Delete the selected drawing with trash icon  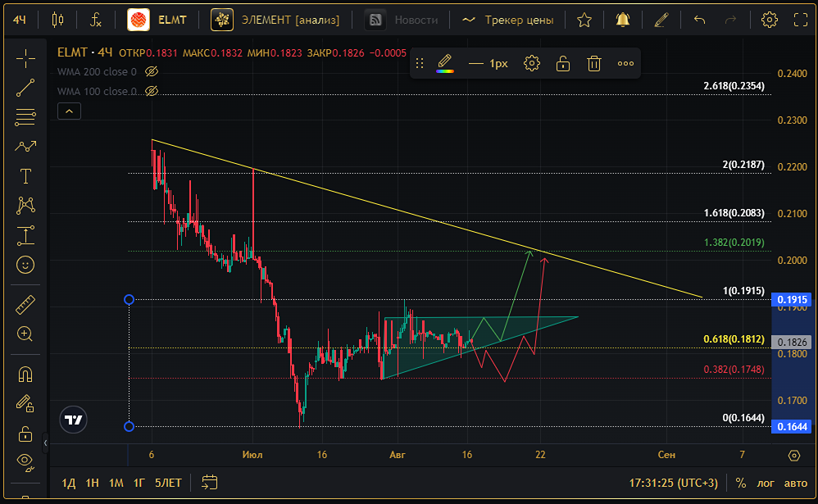pyautogui.click(x=594, y=63)
